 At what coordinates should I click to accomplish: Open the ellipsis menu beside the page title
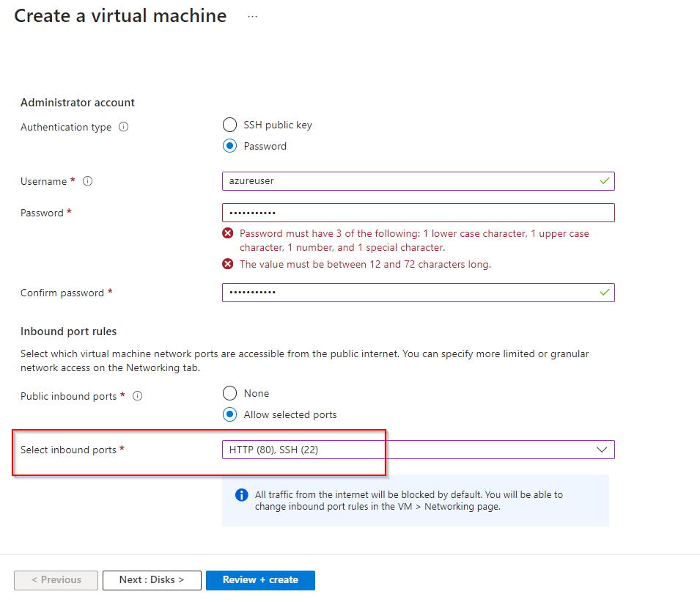pos(253,17)
